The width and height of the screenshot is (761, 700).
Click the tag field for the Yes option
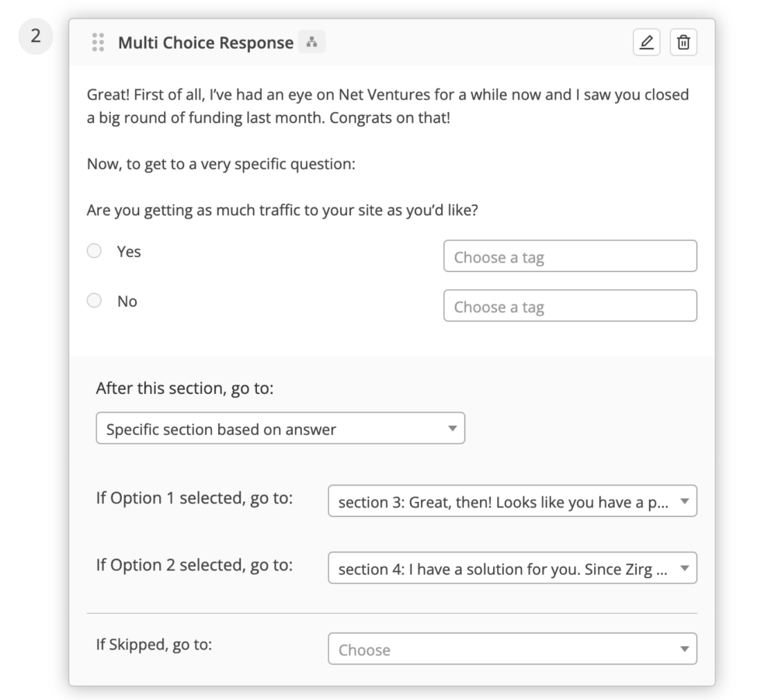click(x=569, y=257)
